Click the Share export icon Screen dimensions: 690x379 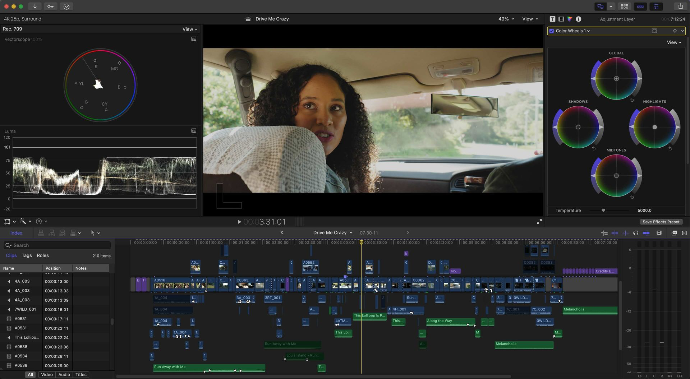point(680,6)
